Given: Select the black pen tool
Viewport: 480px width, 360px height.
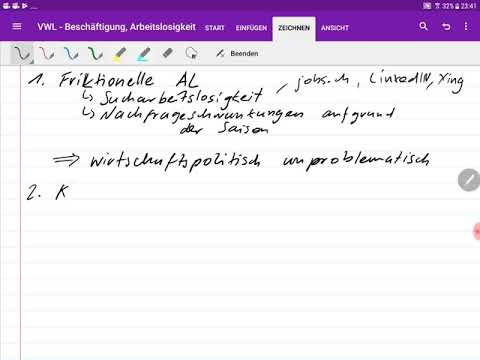Looking at the screenshot, I should click(22, 54).
